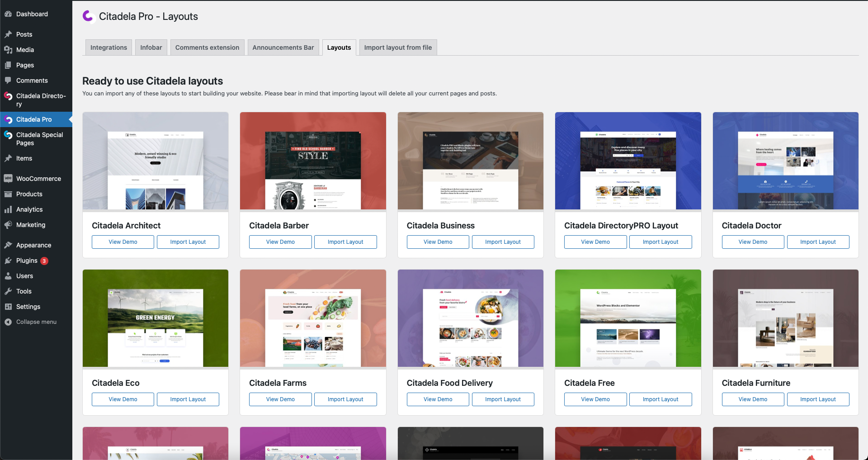The width and height of the screenshot is (868, 460).
Task: Click the Appearance brush icon
Action: 8,245
